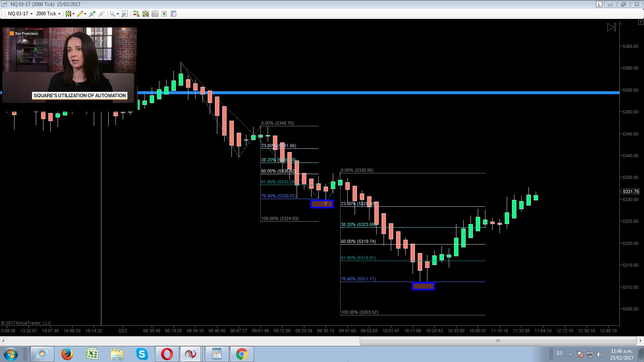Click the taskbar clock showing 11:46 a.m.
This screenshot has height=362, width=644.
pos(622,354)
